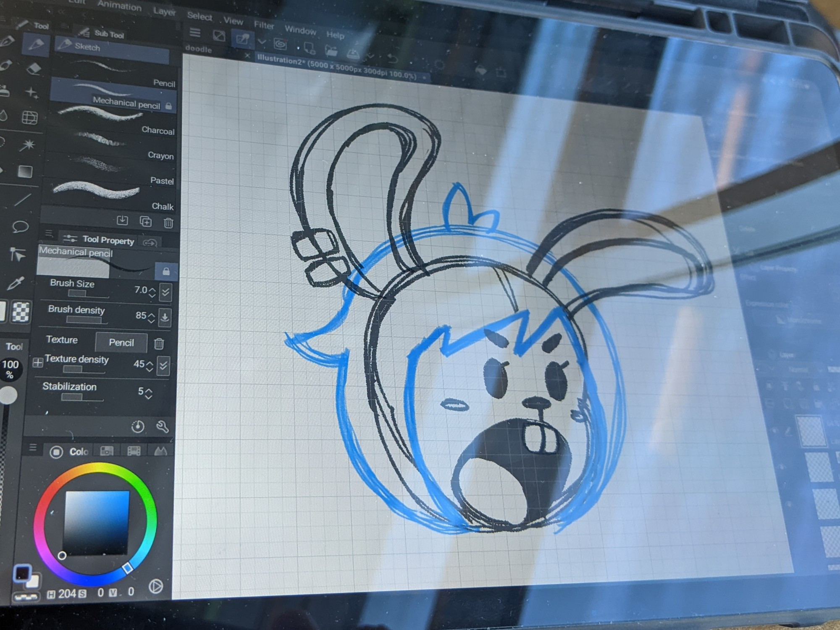
Task: Open Tool Property panel menu
Action: click(x=49, y=233)
